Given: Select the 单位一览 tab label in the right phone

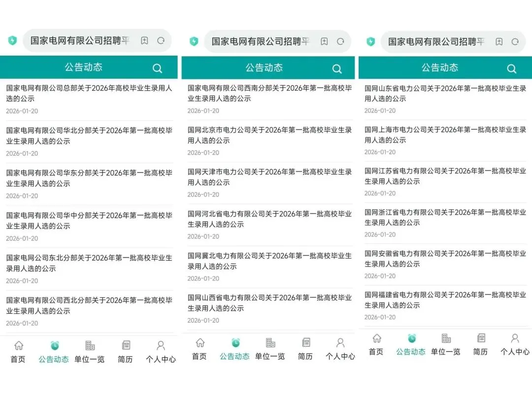Looking at the screenshot, I should [445, 352].
